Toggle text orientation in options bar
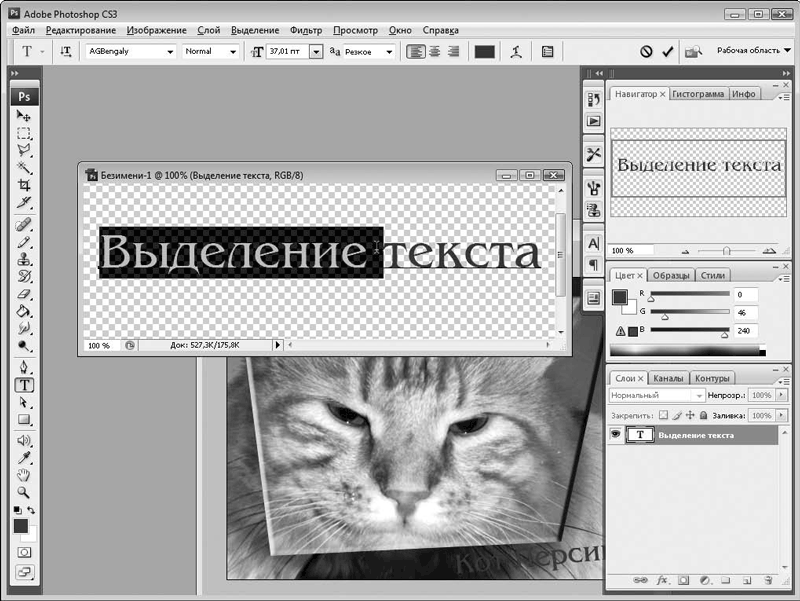This screenshot has height=601, width=800. [66, 52]
